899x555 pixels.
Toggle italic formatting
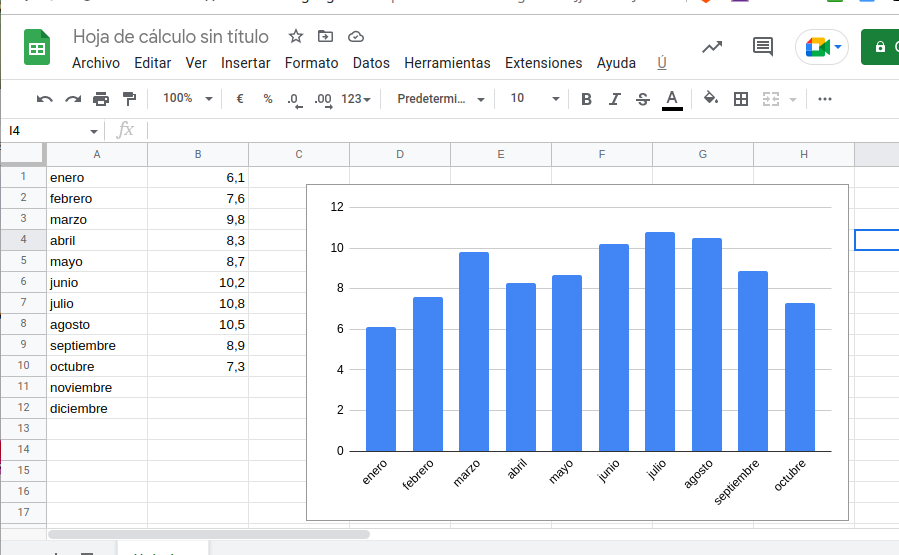pyautogui.click(x=615, y=99)
